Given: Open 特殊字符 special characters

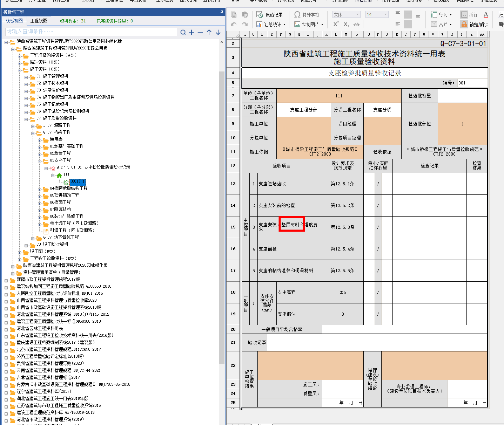Looking at the screenshot, I should (307, 15).
